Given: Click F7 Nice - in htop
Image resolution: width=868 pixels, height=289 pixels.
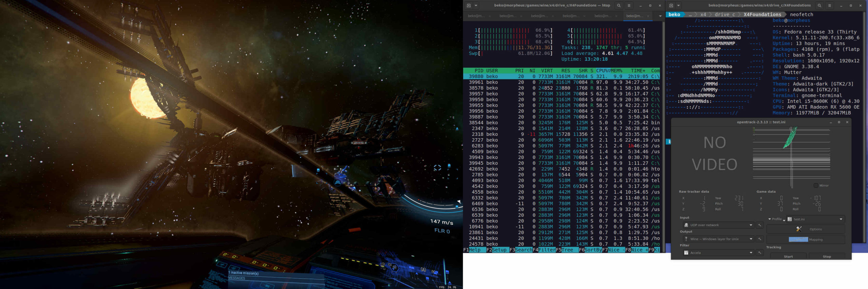Looking at the screenshot, I should pos(613,250).
